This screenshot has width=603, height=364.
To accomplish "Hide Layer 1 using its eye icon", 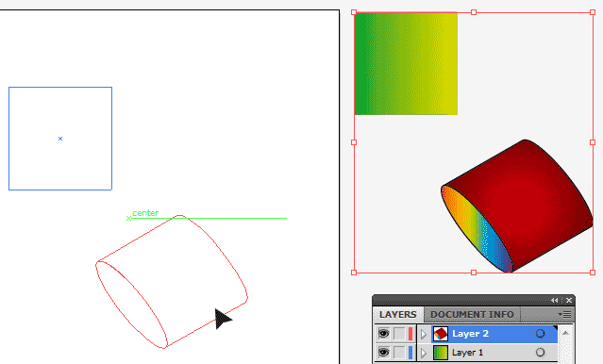I will (383, 353).
